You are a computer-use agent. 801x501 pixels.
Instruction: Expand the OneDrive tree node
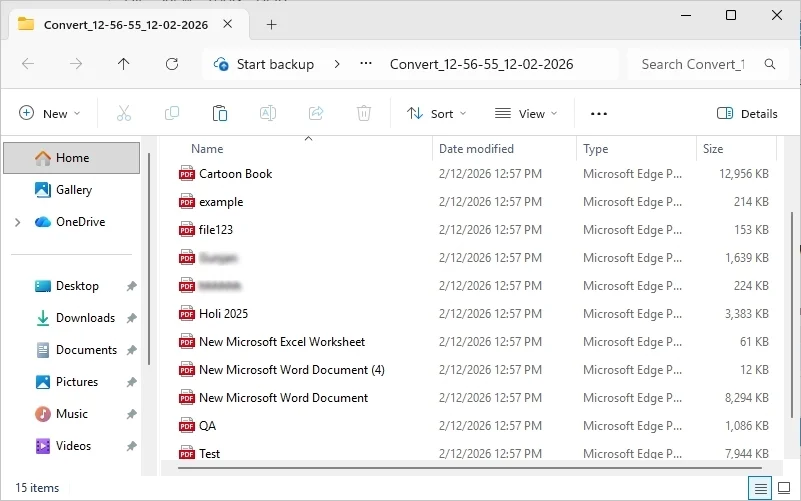tap(17, 222)
